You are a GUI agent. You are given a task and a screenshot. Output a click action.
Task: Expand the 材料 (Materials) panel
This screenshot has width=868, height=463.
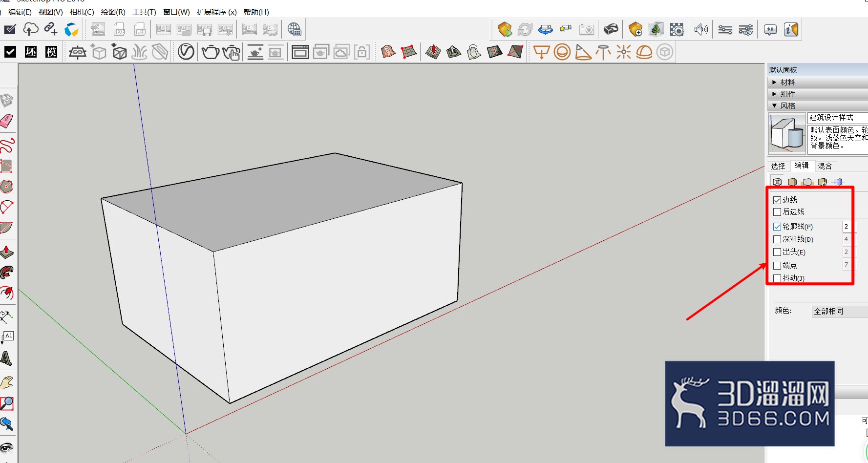click(x=818, y=83)
